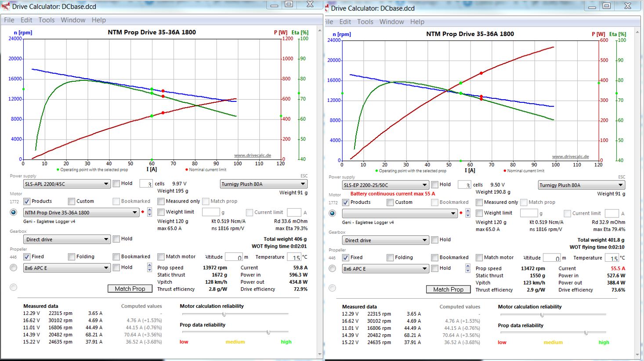This screenshot has width=644, height=361.
Task: Click Prop data reliability slider in right window
Action: pyautogui.click(x=586, y=333)
